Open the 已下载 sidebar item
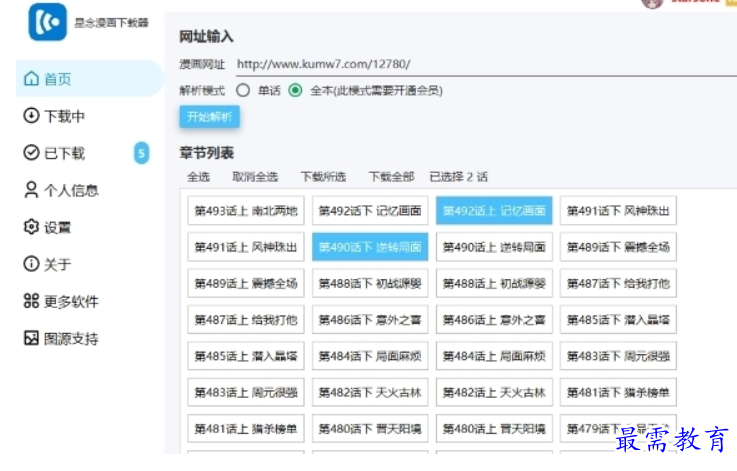 pyautogui.click(x=90, y=153)
